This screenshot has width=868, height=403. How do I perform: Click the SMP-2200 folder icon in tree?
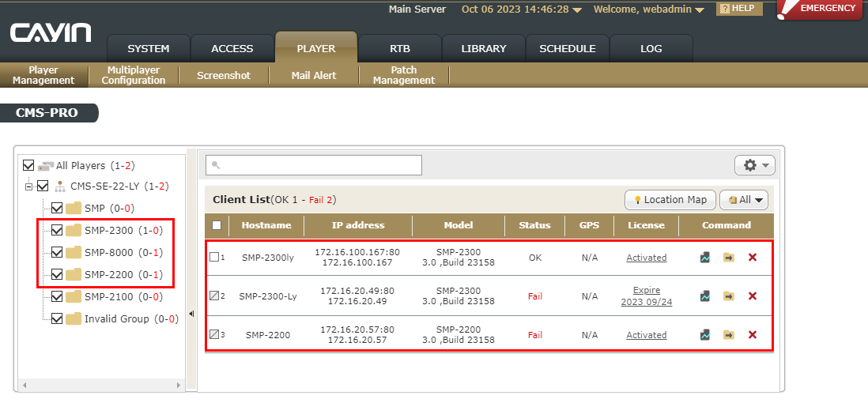pos(73,274)
